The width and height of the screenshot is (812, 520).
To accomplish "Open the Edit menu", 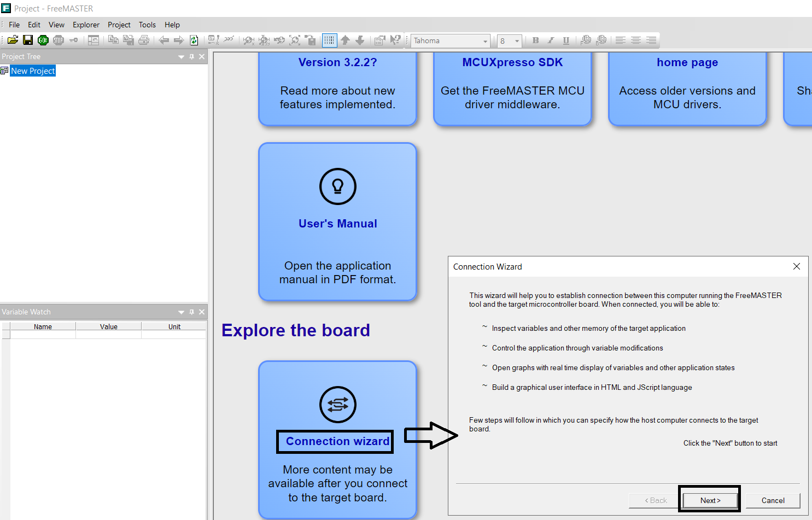I will tap(34, 25).
